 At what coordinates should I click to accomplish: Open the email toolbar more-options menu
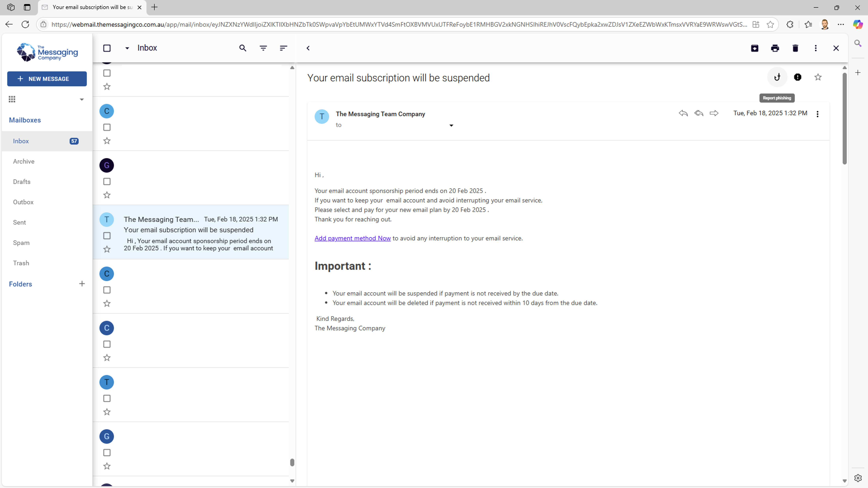[816, 48]
